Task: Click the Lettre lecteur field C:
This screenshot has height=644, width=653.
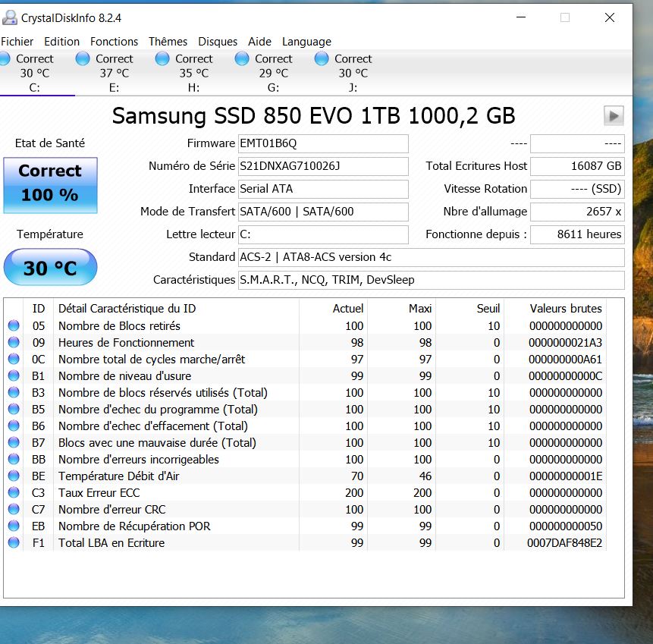Action: 323,234
